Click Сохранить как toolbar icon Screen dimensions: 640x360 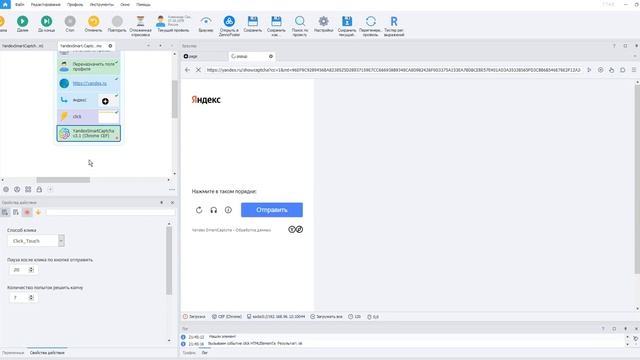click(x=276, y=21)
